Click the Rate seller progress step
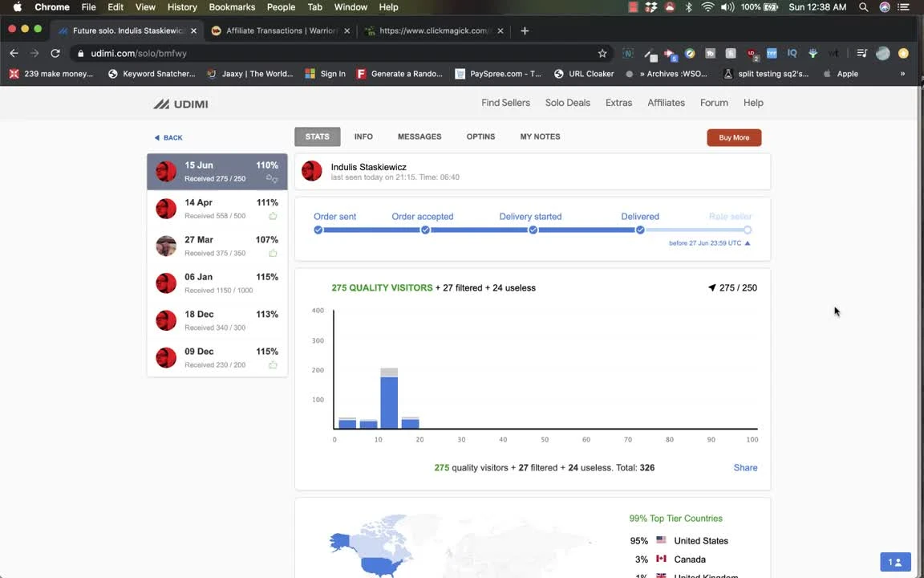 [748, 230]
